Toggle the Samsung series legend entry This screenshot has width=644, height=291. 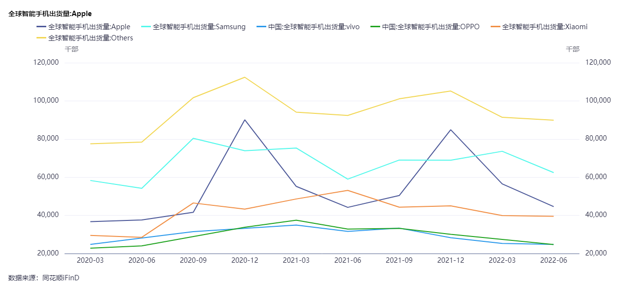coord(193,27)
